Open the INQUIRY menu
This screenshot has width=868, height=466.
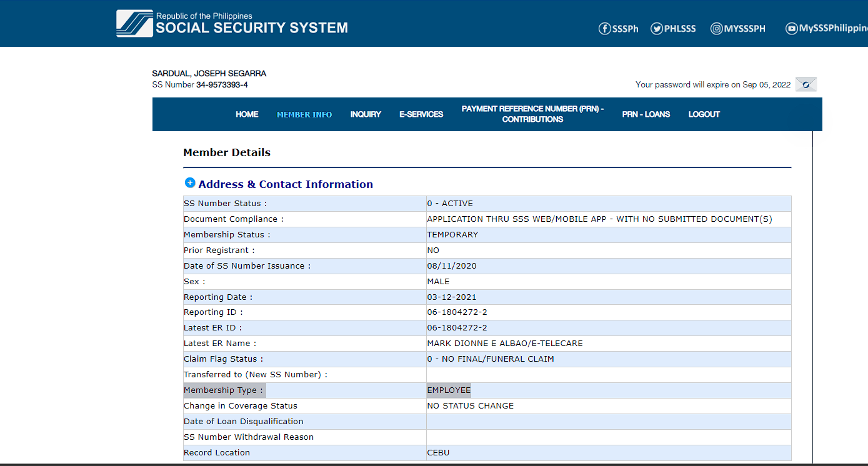[x=366, y=114]
